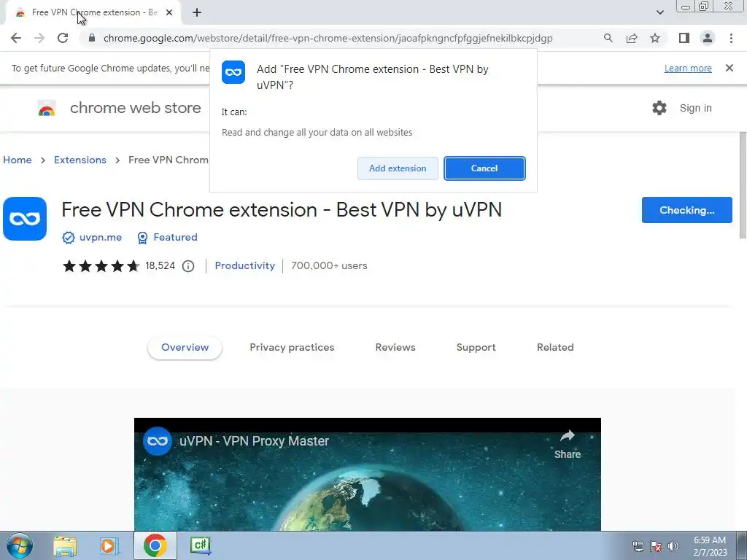Click the Chrome Web Store rainbow logo
Viewport: 747px width, 560px height.
47,109
